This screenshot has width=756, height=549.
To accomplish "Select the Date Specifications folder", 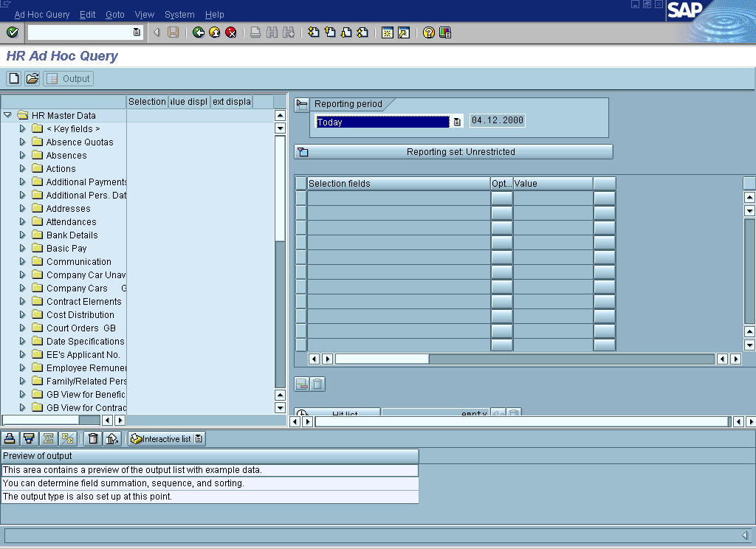I will tap(86, 341).
